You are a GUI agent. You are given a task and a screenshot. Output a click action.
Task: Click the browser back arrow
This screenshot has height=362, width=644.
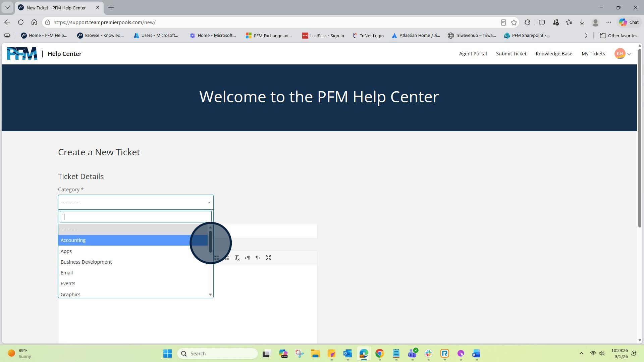coord(7,22)
